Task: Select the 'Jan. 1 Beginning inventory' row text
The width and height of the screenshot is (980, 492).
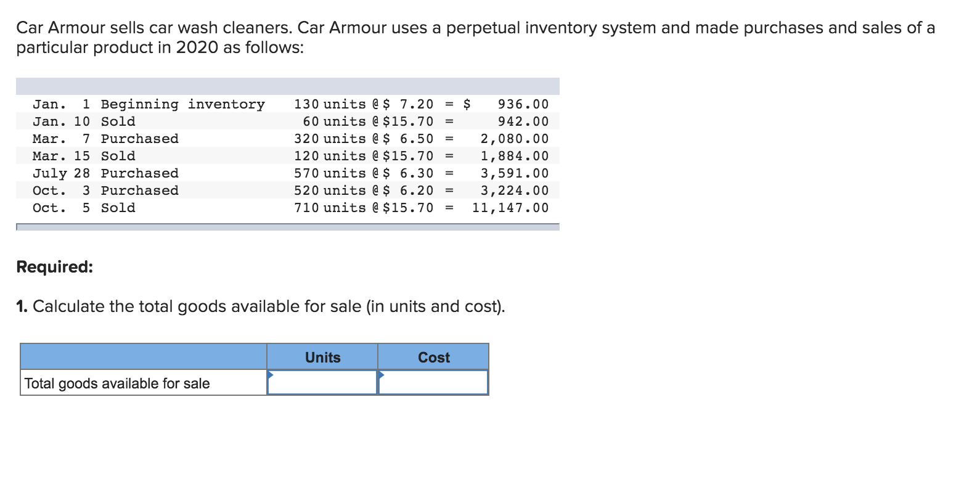Action: point(149,104)
